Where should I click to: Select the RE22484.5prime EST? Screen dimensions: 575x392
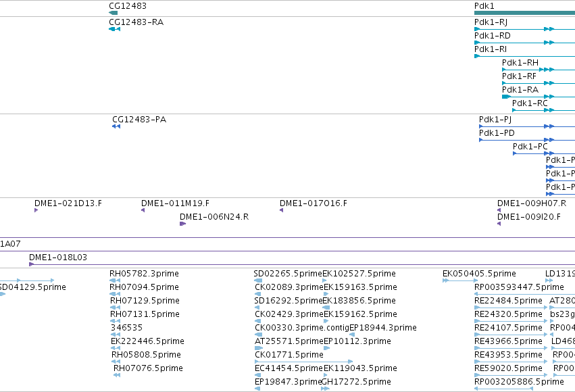tap(508, 301)
